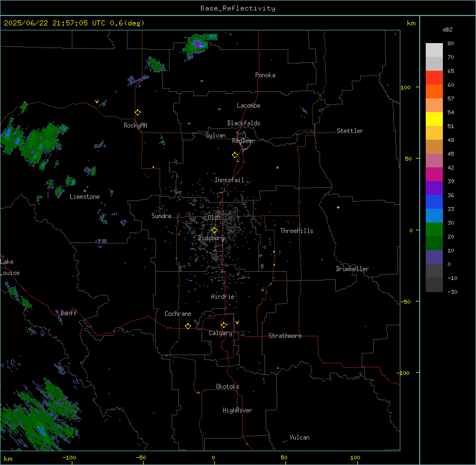Click the Ponoka city label
Screen dimensions: 476x465
[265, 75]
